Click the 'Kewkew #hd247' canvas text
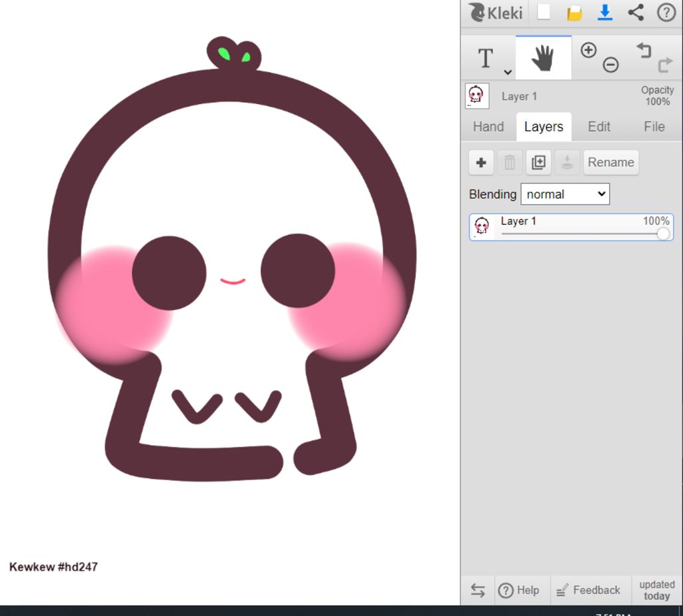The image size is (683, 616). point(53,567)
